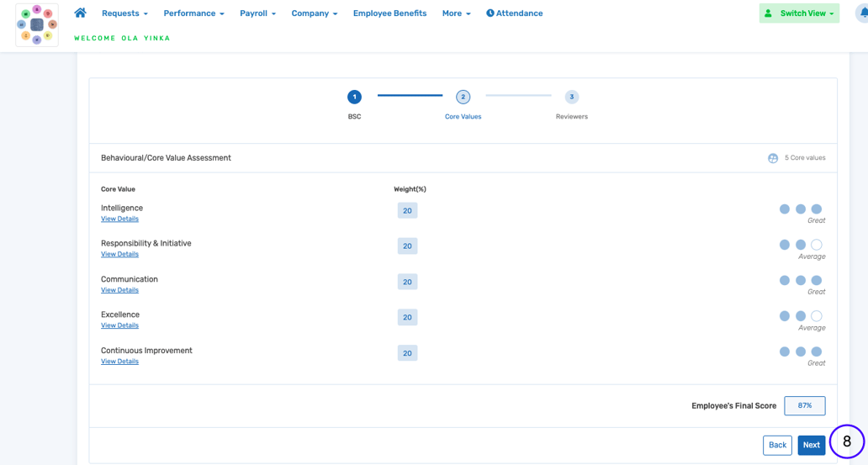Viewport: 868px width, 465px height.
Task: Click the core values people icon
Action: [773, 158]
